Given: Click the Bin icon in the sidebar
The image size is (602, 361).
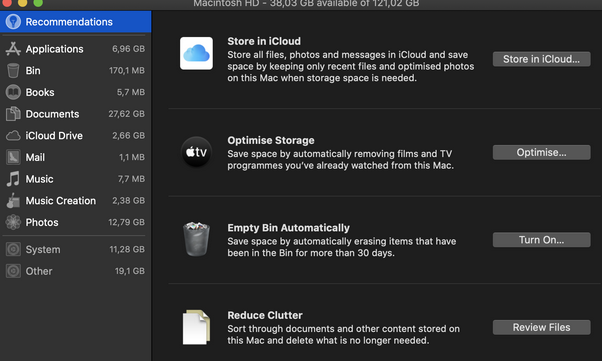Looking at the screenshot, I should pyautogui.click(x=13, y=71).
